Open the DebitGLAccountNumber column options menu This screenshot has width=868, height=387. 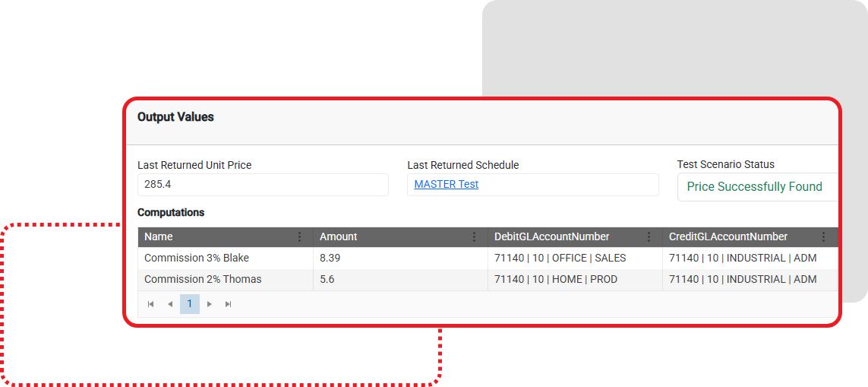[649, 237]
